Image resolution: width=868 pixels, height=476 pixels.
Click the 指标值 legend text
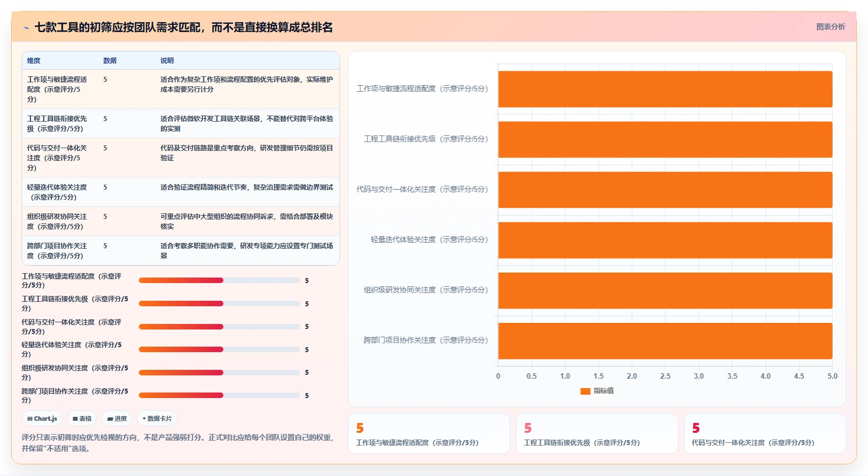pos(604,391)
